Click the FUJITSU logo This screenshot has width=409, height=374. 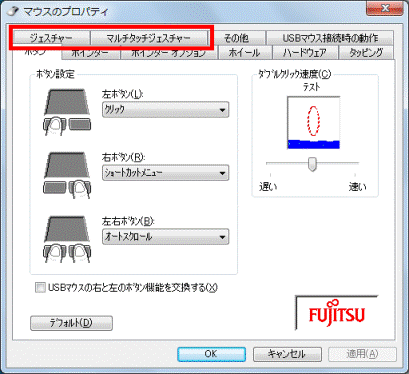[337, 313]
